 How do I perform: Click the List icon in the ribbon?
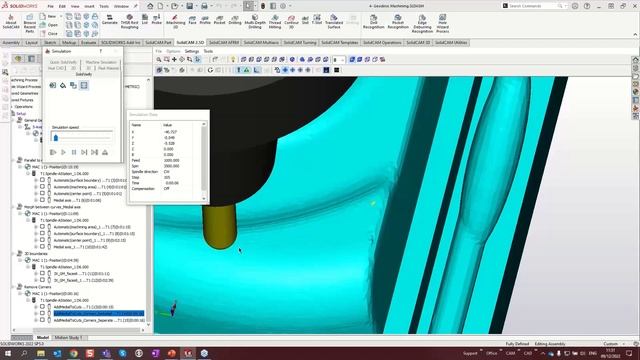click(x=145, y=20)
